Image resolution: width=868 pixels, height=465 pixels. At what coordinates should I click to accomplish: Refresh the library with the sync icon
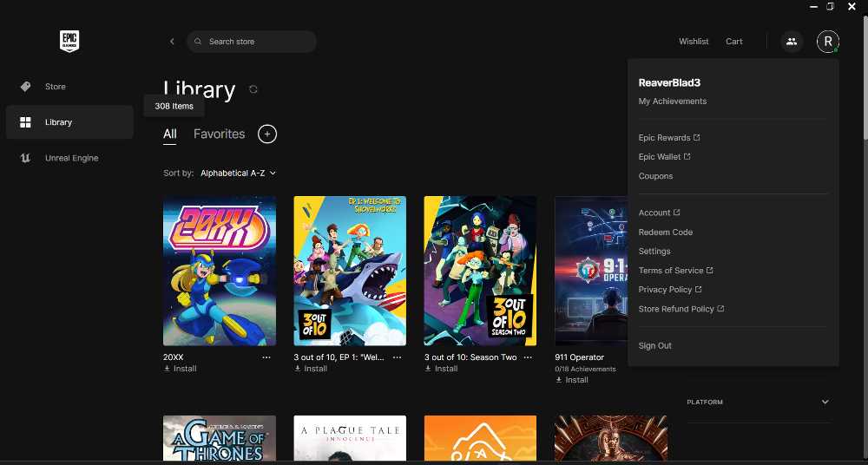pos(253,89)
